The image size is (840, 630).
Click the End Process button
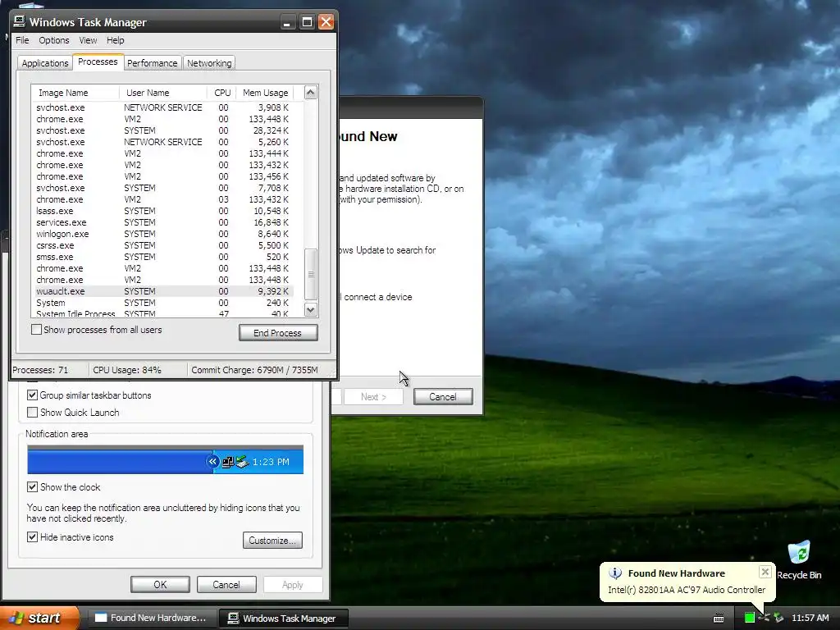(278, 333)
